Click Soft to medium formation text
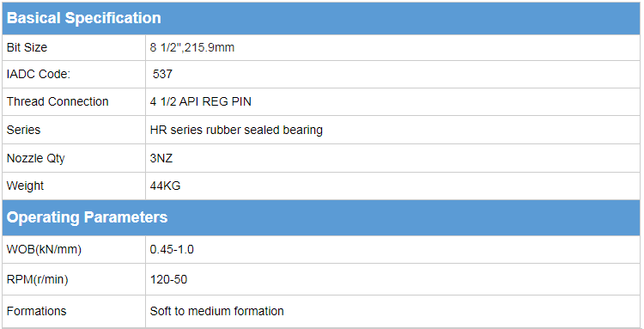The image size is (644, 329). (x=217, y=311)
